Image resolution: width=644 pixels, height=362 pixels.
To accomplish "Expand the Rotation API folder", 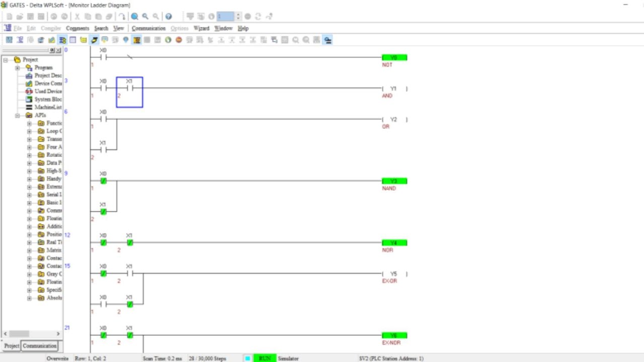I will (x=29, y=155).
